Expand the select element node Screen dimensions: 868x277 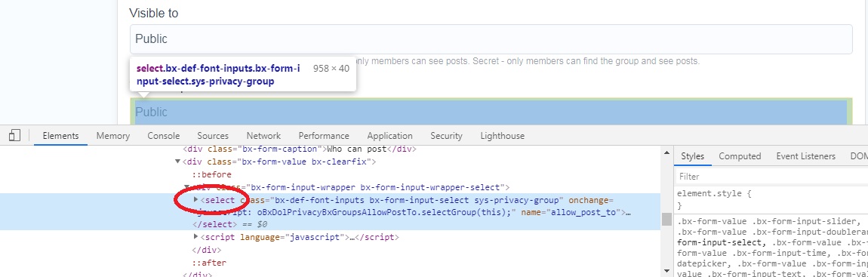pos(196,199)
